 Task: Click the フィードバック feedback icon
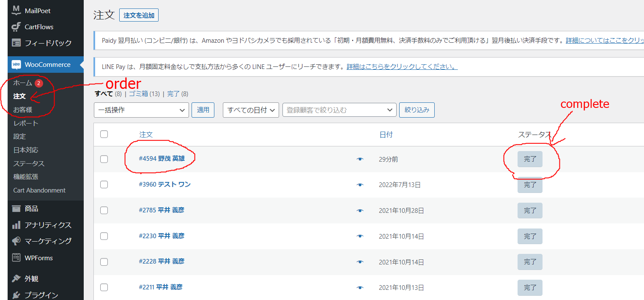click(16, 43)
